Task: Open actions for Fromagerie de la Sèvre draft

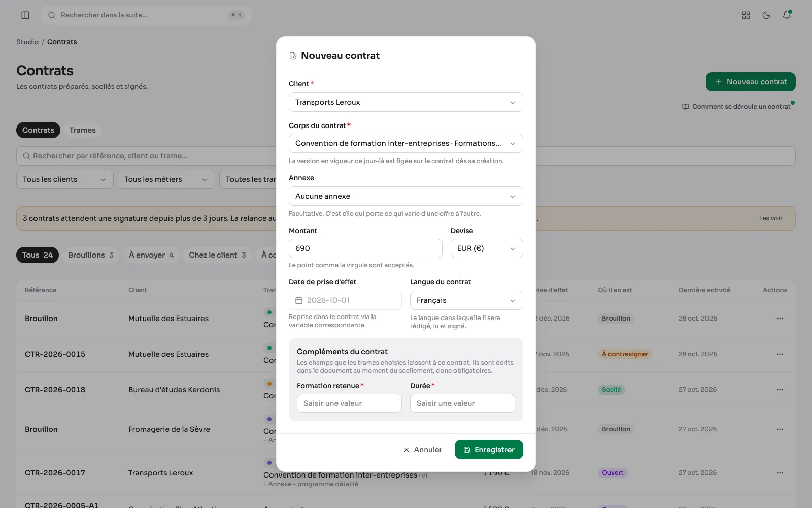Action: pyautogui.click(x=780, y=429)
